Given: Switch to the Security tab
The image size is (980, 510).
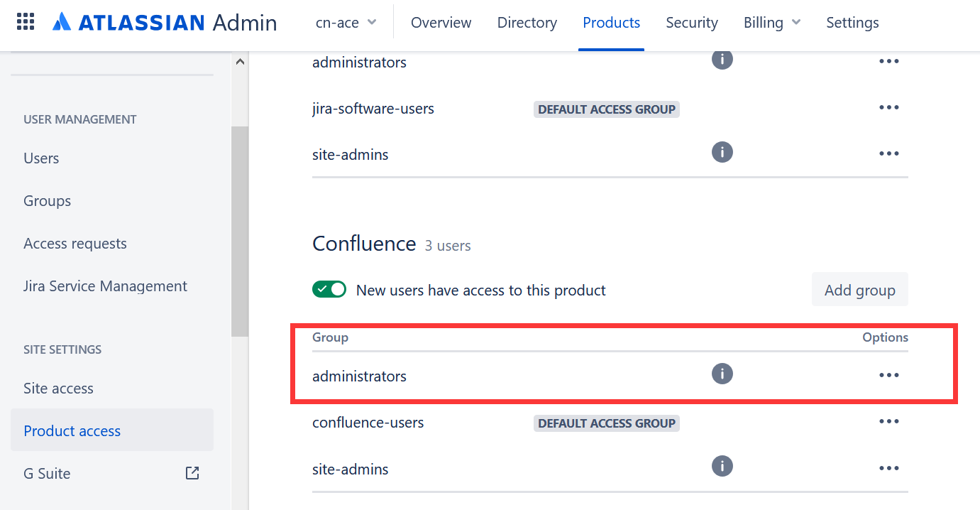Looking at the screenshot, I should (x=691, y=22).
